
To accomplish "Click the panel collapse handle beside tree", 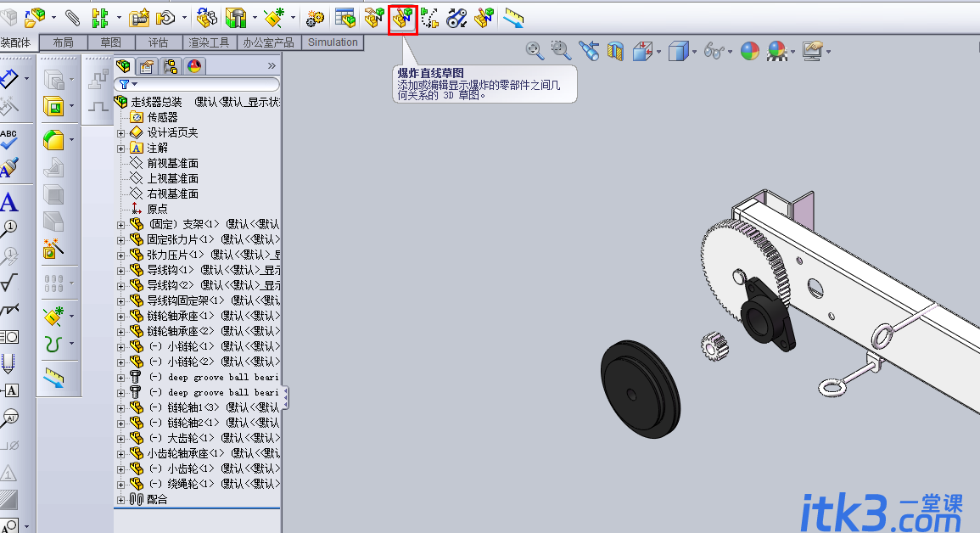I will [286, 398].
